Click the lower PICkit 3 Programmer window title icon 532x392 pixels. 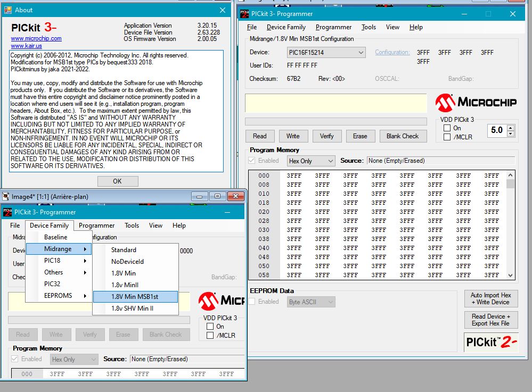(x=7, y=212)
